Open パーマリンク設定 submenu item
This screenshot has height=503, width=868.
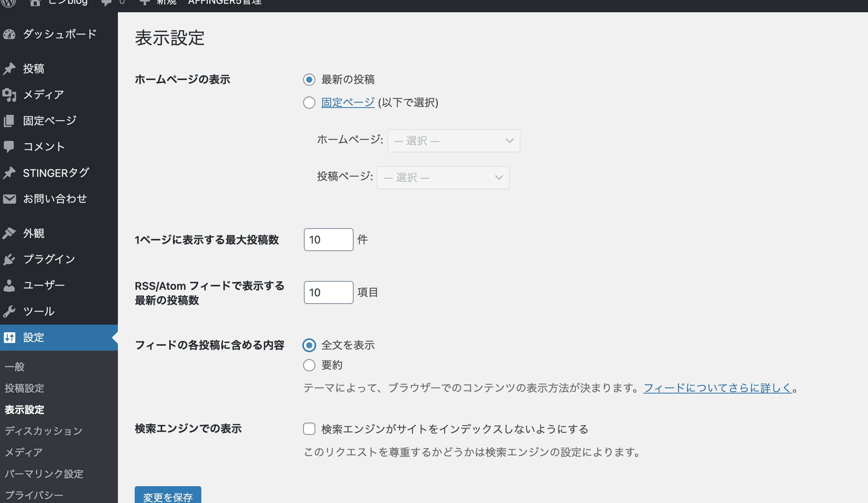44,474
